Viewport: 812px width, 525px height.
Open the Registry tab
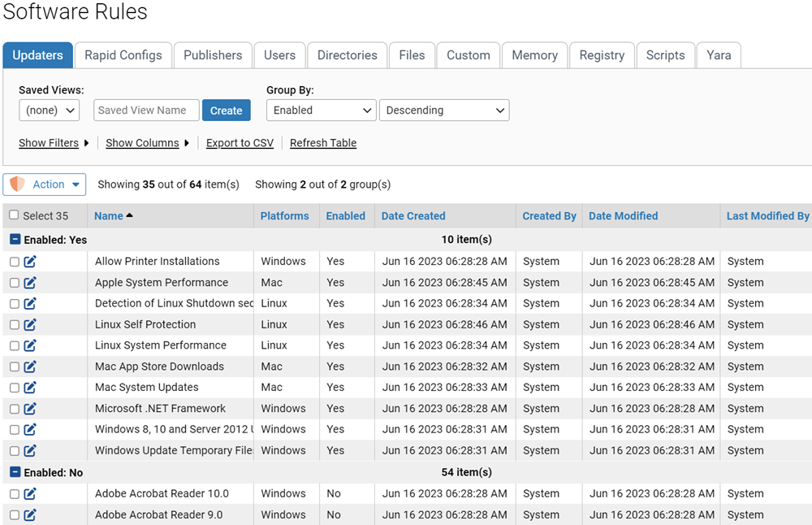pyautogui.click(x=602, y=55)
